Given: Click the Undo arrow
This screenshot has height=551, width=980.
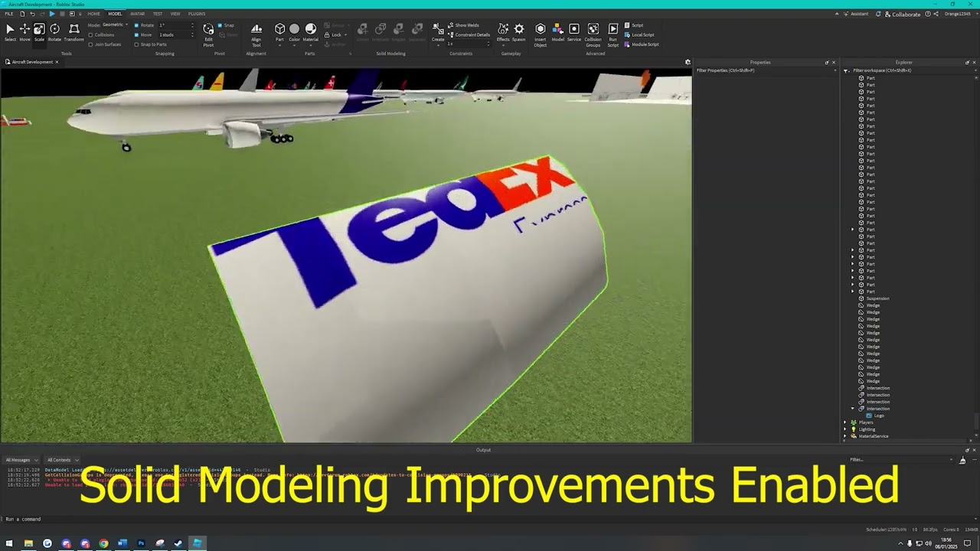Looking at the screenshot, I should [x=32, y=14].
